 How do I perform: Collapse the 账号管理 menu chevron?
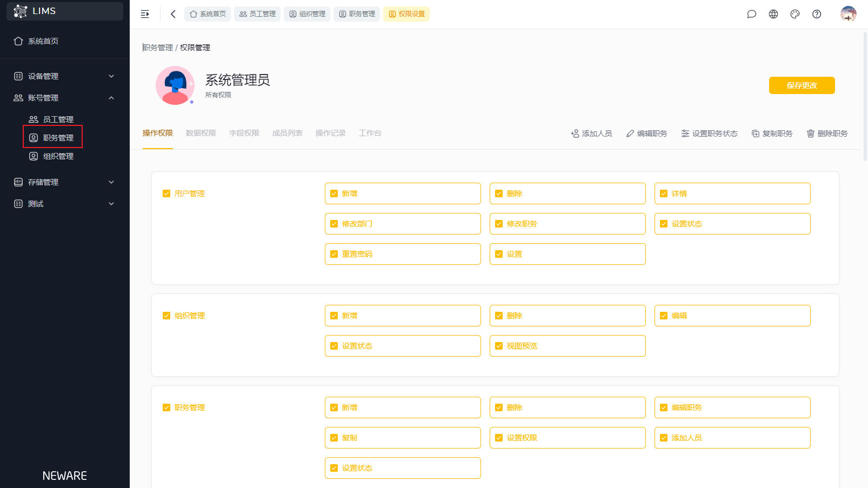click(111, 98)
